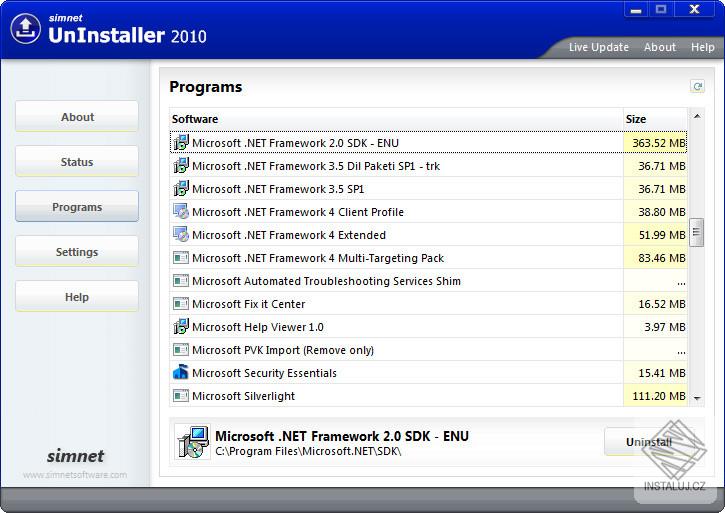The image size is (725, 513).
Task: Select Microsoft Automated Troubleshooting Services Shim
Action: pos(428,281)
